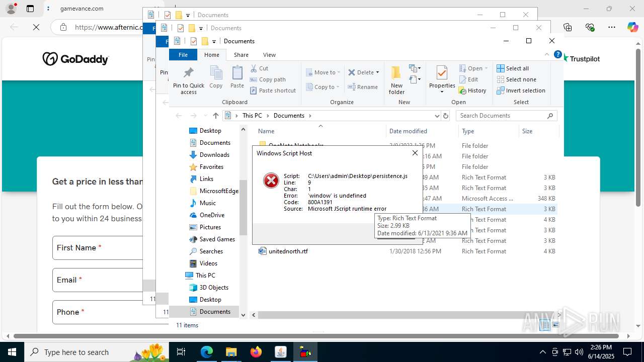The height and width of the screenshot is (362, 644).
Task: Open address bar history dropdown
Action: [x=437, y=116]
